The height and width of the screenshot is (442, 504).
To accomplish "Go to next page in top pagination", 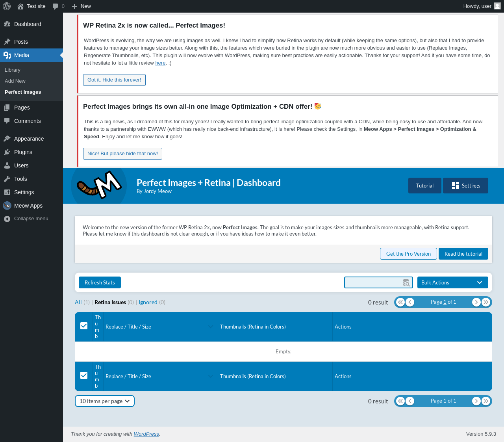I will pyautogui.click(x=476, y=302).
